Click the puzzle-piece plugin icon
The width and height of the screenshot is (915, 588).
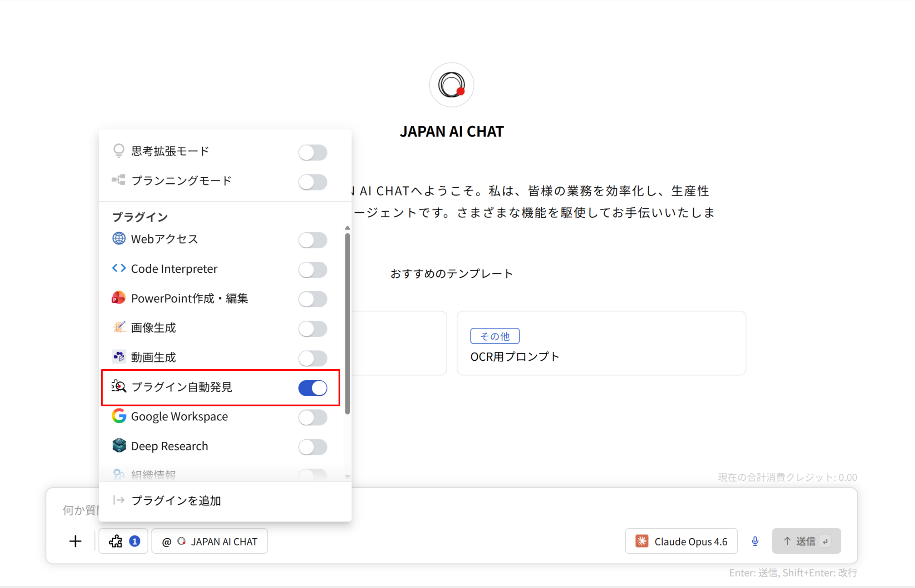(x=116, y=541)
